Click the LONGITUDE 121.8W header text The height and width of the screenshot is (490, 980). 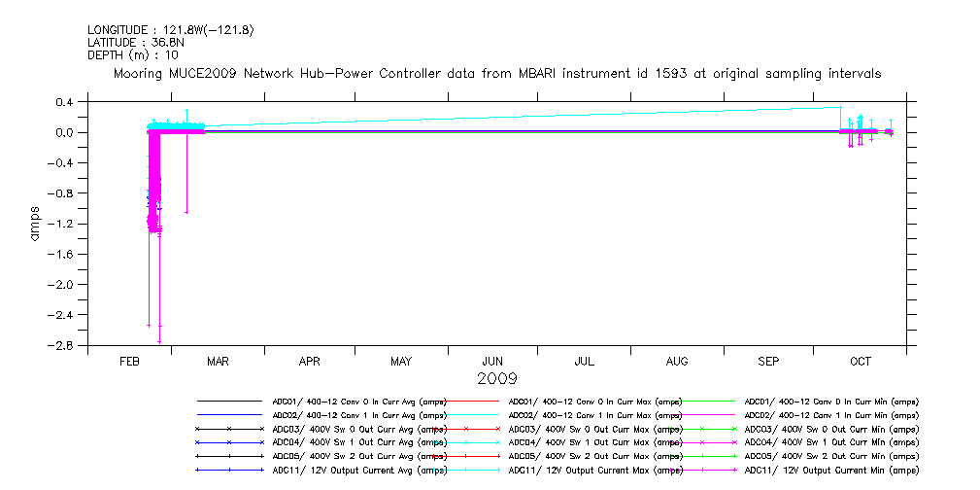pyautogui.click(x=171, y=30)
